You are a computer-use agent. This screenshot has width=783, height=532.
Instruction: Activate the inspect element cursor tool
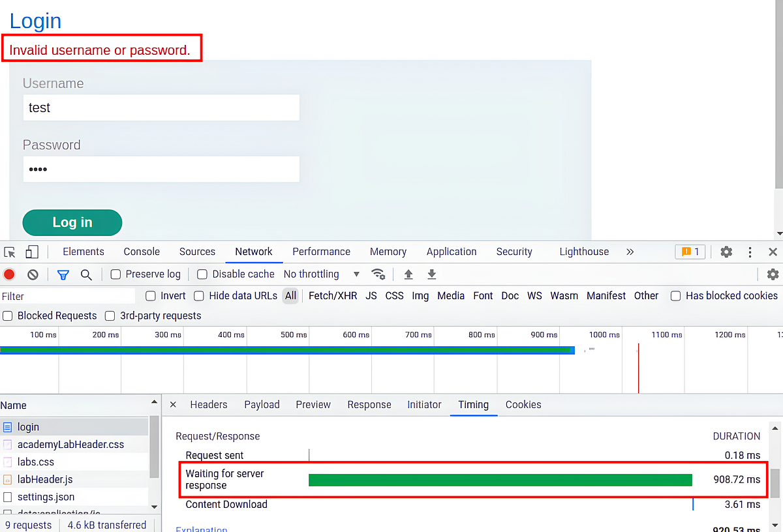[9, 252]
